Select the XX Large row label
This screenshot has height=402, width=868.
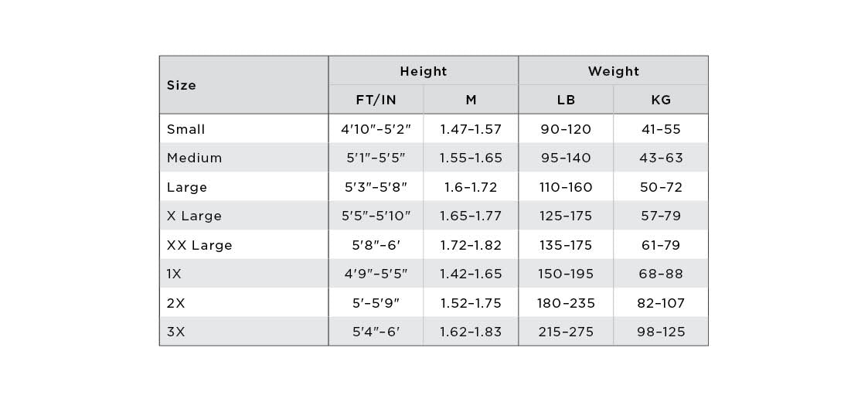tap(199, 245)
